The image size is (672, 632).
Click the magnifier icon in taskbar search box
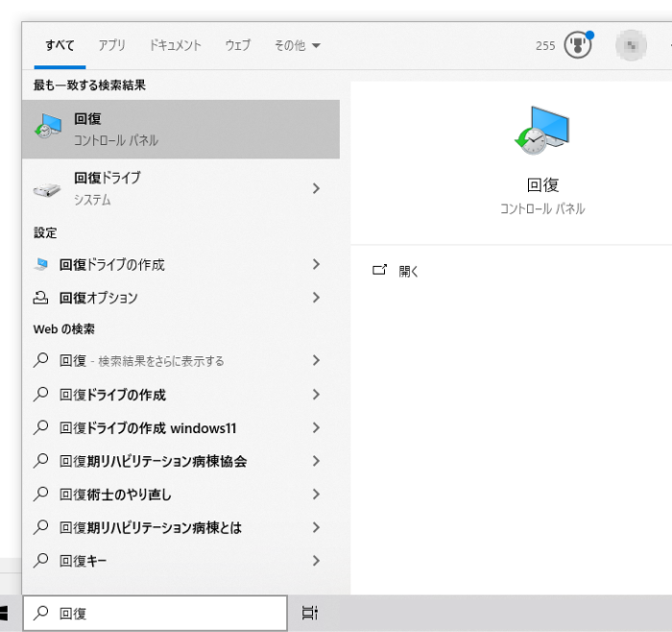click(40, 613)
